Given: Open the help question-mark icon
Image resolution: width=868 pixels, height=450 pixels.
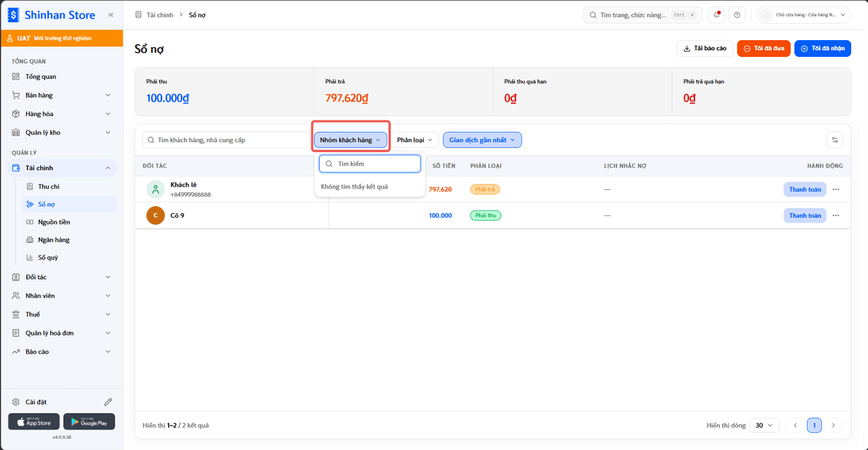Looking at the screenshot, I should (737, 15).
